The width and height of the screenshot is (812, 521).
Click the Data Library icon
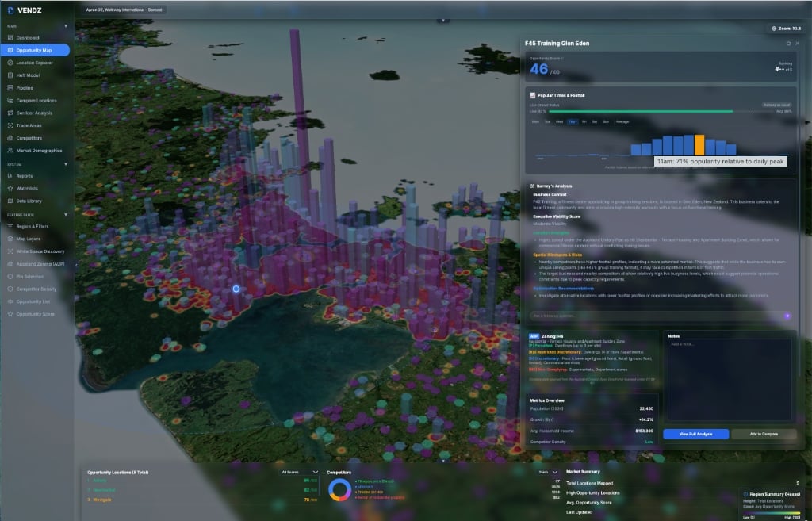[x=10, y=201]
